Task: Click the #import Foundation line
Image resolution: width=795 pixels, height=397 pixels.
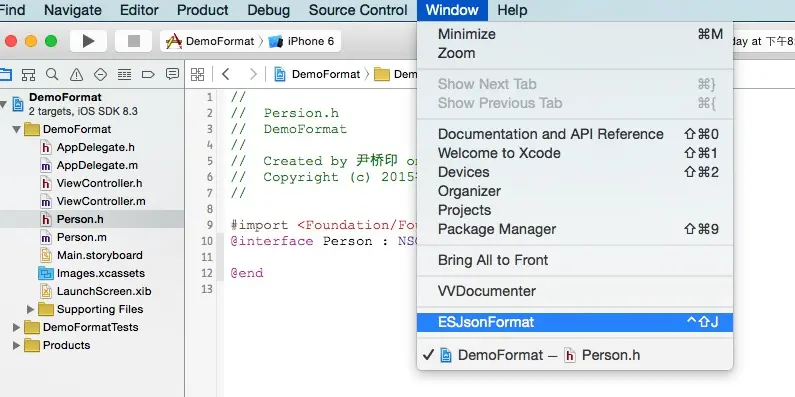Action: click(x=323, y=225)
